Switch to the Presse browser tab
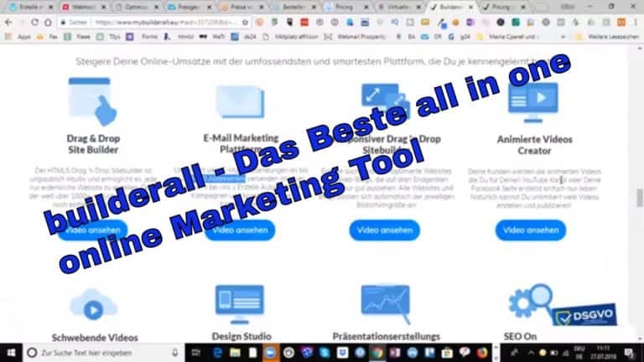Screen dimensions: 644x362 coord(241,7)
